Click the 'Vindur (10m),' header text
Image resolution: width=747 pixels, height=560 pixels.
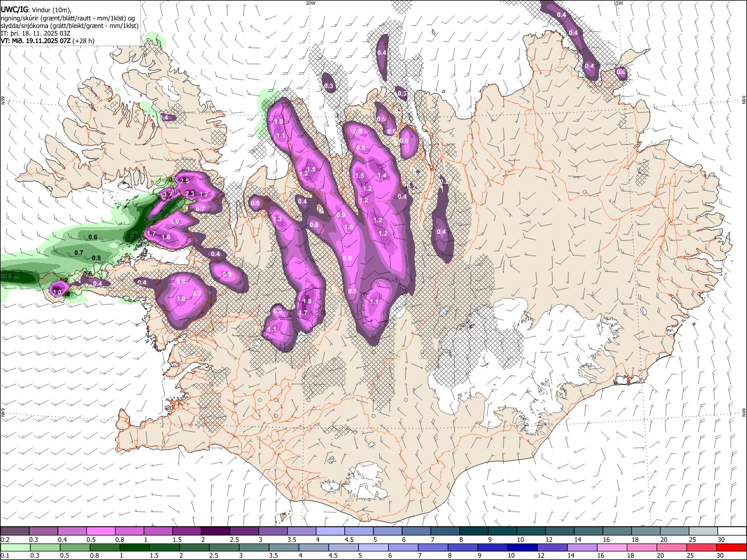coord(51,9)
